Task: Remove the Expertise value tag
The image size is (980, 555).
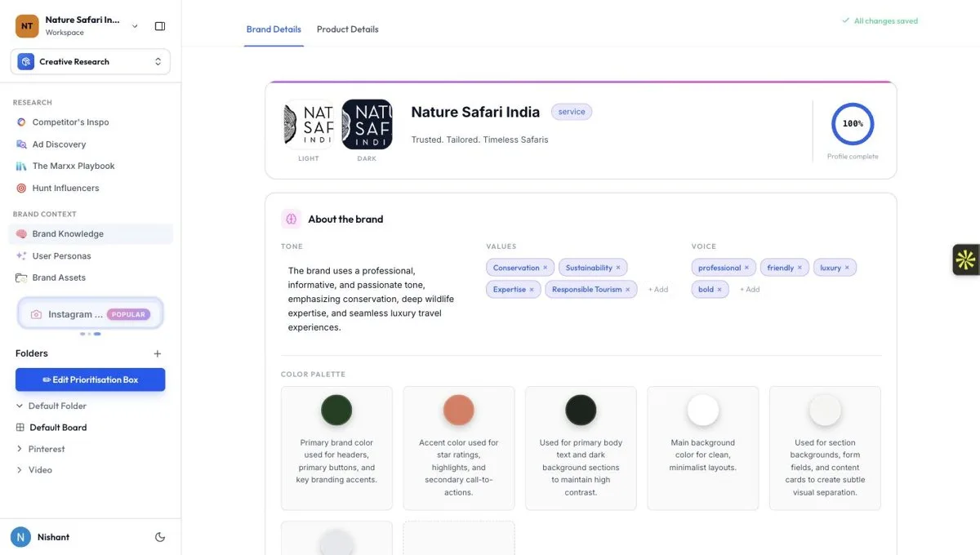Action: click(532, 290)
